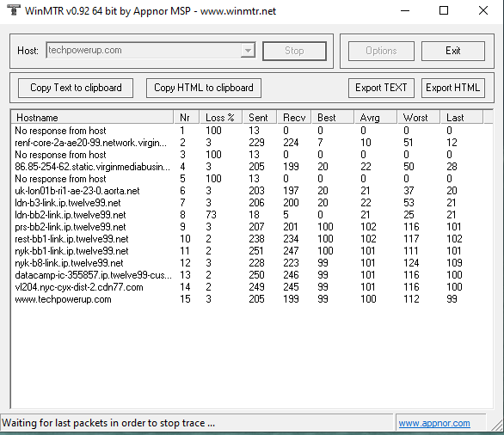Click Last value 109 for nyk-b8-link

click(454, 263)
